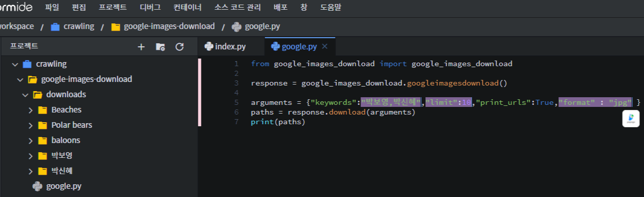Viewport: 644px width, 197px height.
Task: Collapse the crawling project node
Action: [15, 64]
